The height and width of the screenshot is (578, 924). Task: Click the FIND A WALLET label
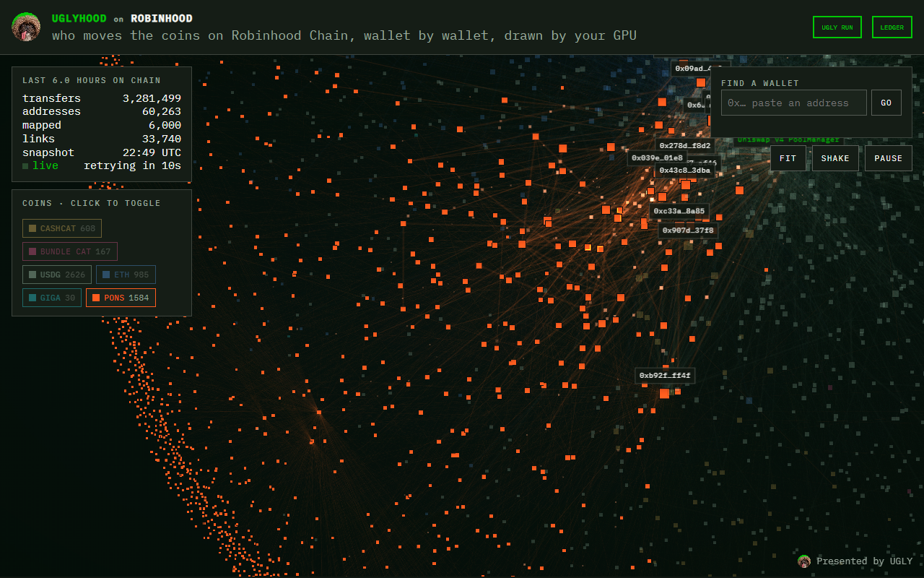coord(760,84)
